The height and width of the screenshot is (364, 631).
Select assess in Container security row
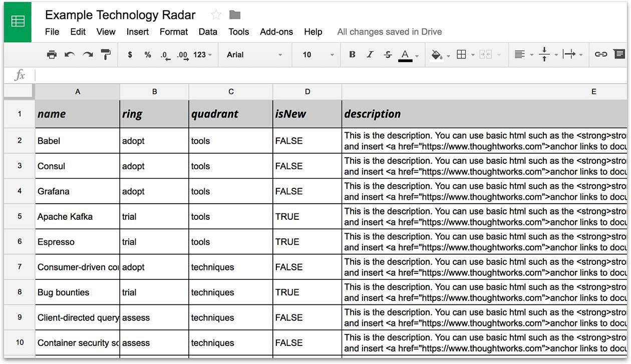pyautogui.click(x=154, y=342)
